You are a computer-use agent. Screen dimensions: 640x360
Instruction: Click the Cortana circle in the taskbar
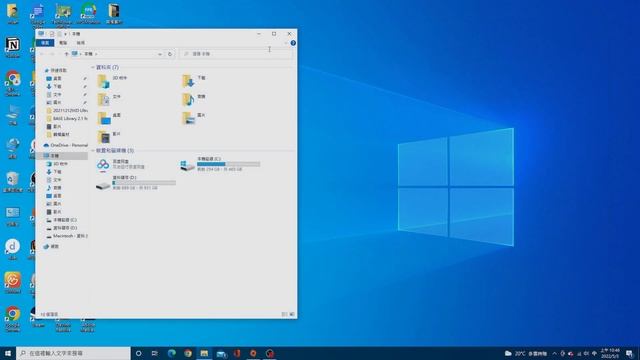pos(138,353)
